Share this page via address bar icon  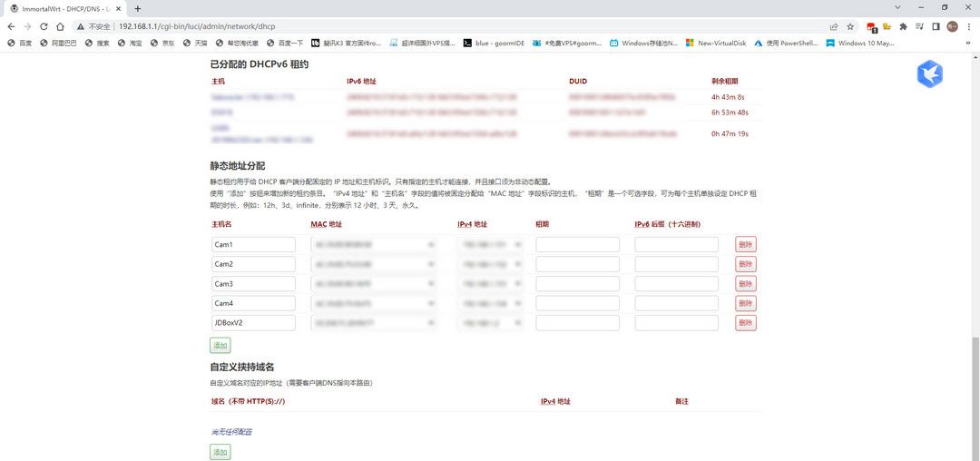(x=834, y=27)
